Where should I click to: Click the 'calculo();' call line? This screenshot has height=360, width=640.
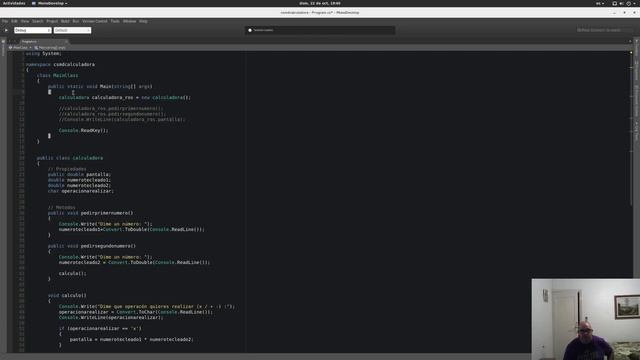pos(72,273)
